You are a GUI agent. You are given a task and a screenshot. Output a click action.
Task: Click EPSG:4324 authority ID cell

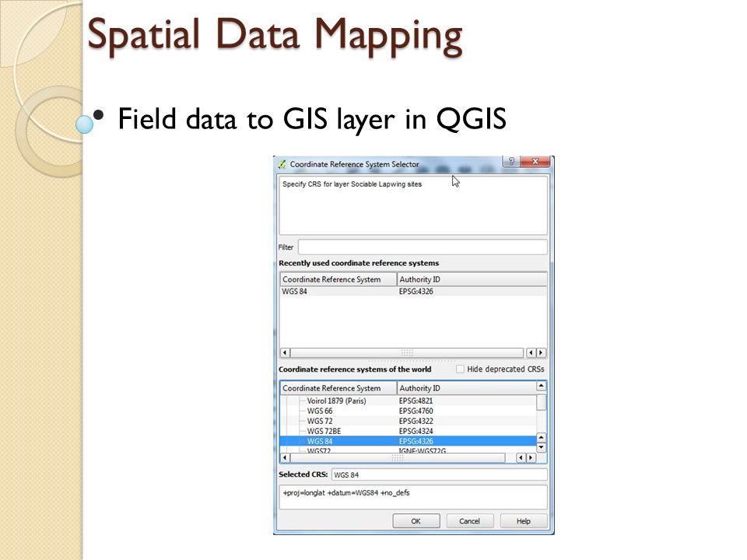(x=416, y=431)
